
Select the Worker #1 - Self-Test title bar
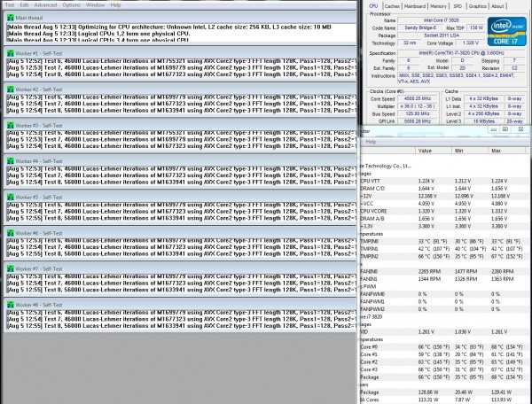pos(180,53)
